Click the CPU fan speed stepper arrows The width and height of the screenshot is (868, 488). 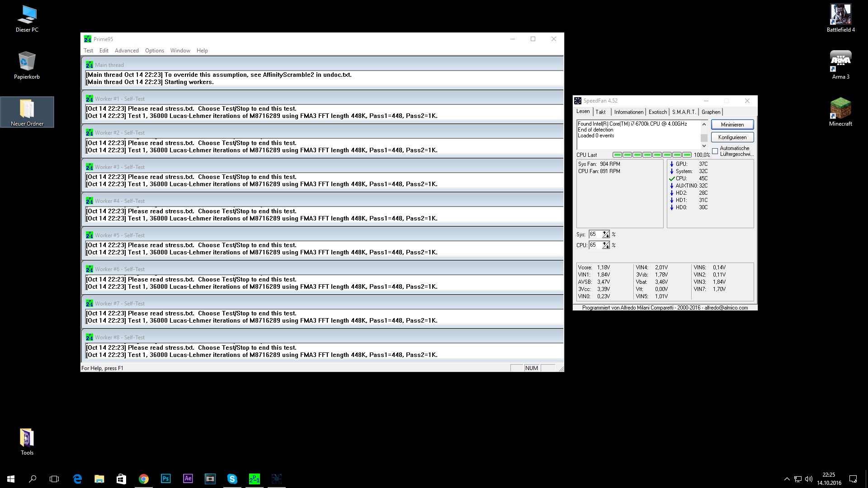(606, 245)
